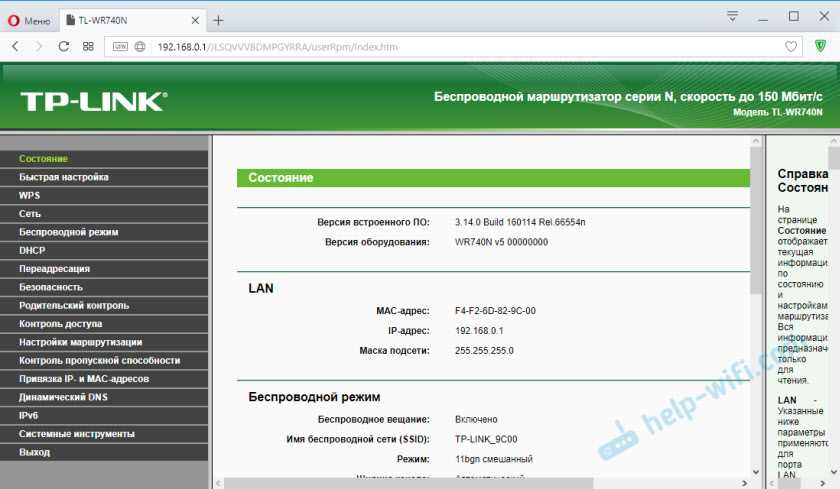Open a new tab with plus button
The height and width of the screenshot is (489, 840).
coord(218,20)
